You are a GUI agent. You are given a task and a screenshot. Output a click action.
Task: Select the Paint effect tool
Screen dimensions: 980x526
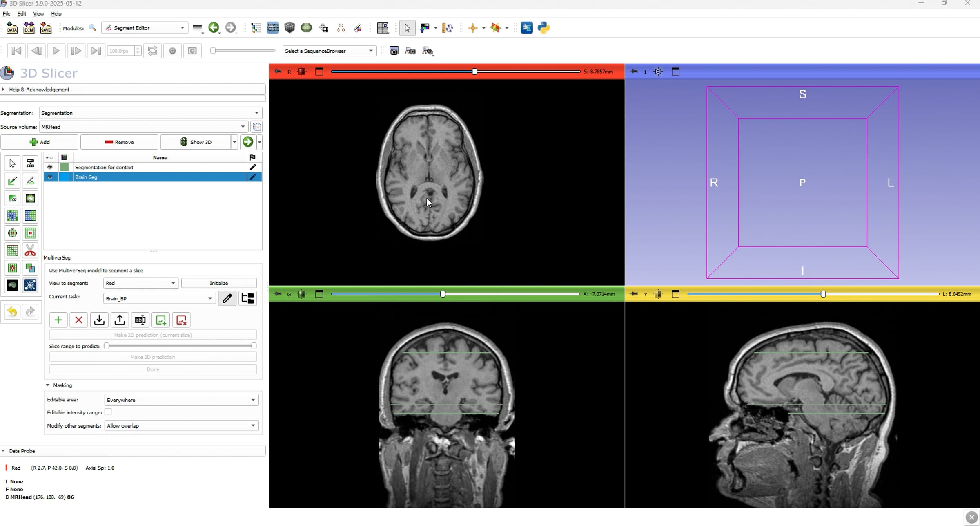[x=12, y=181]
